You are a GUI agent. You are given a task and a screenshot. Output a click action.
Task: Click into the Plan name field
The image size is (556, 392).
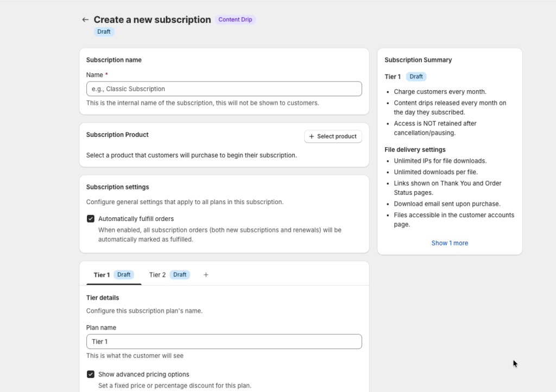224,342
